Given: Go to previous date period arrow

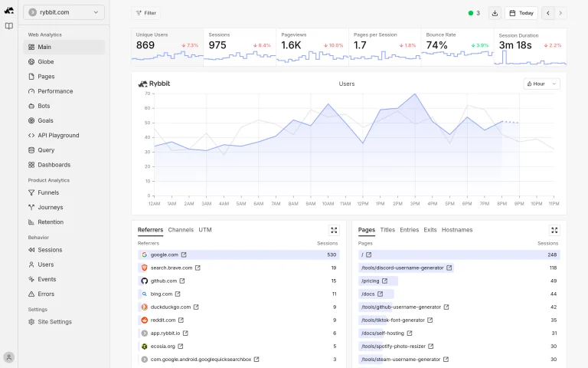Looking at the screenshot, I should tap(548, 13).
